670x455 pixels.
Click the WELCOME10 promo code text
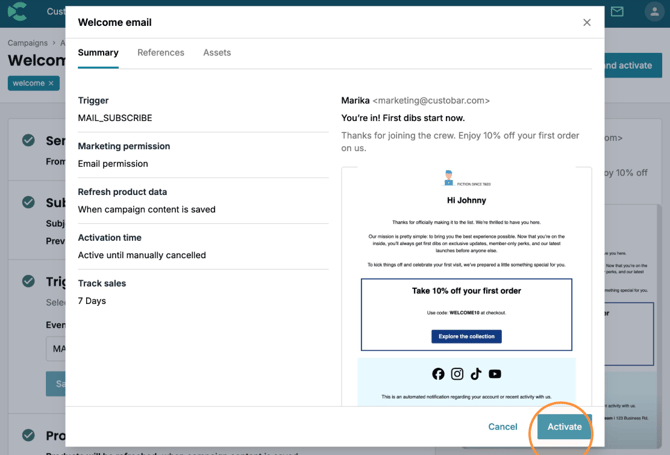coord(464,313)
